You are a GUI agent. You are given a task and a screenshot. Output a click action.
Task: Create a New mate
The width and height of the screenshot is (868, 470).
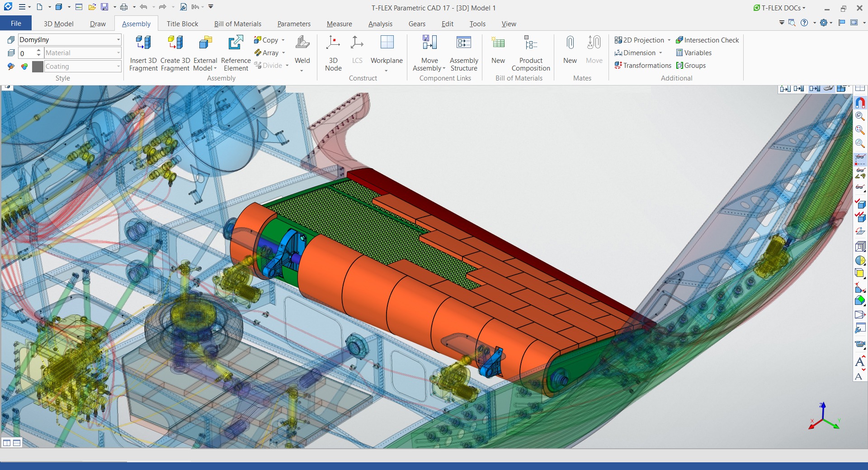570,50
